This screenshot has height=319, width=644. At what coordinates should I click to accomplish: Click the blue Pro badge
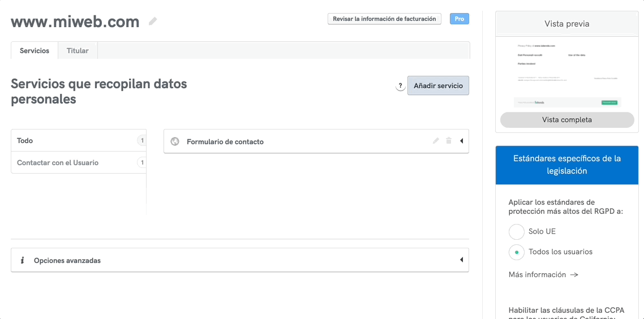pos(459,19)
